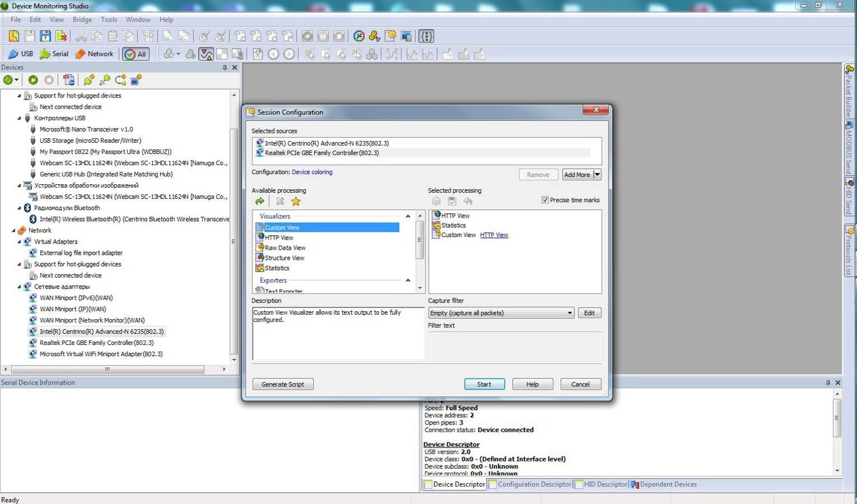This screenshot has width=857, height=504.
Task: Open the Capture filter combo box
Action: [501, 313]
